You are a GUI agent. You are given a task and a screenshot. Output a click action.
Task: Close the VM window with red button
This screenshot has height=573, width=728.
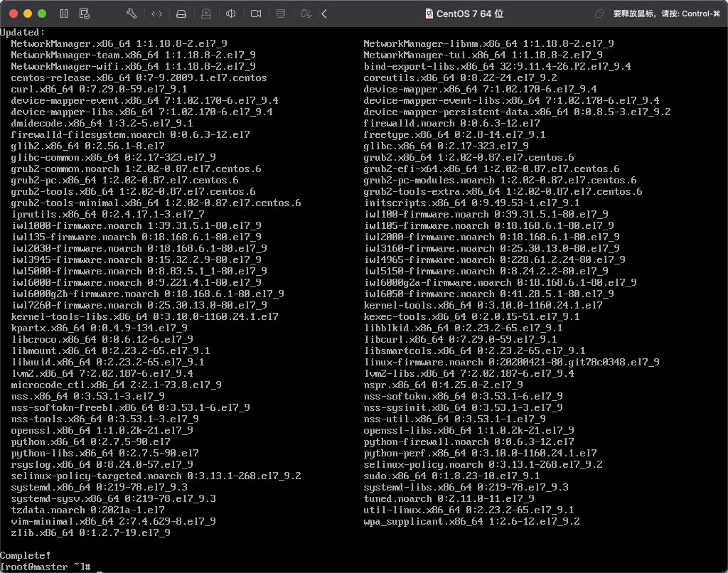pyautogui.click(x=14, y=14)
